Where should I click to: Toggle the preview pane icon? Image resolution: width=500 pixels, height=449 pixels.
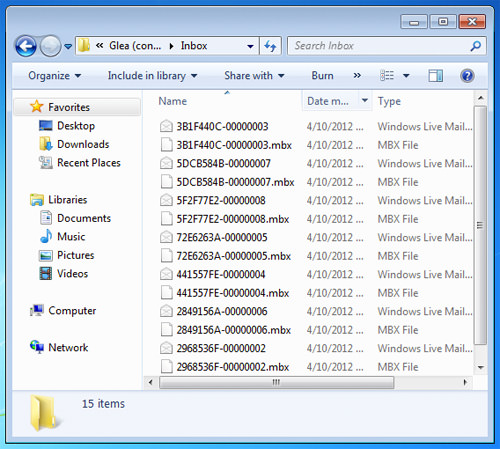[x=435, y=76]
